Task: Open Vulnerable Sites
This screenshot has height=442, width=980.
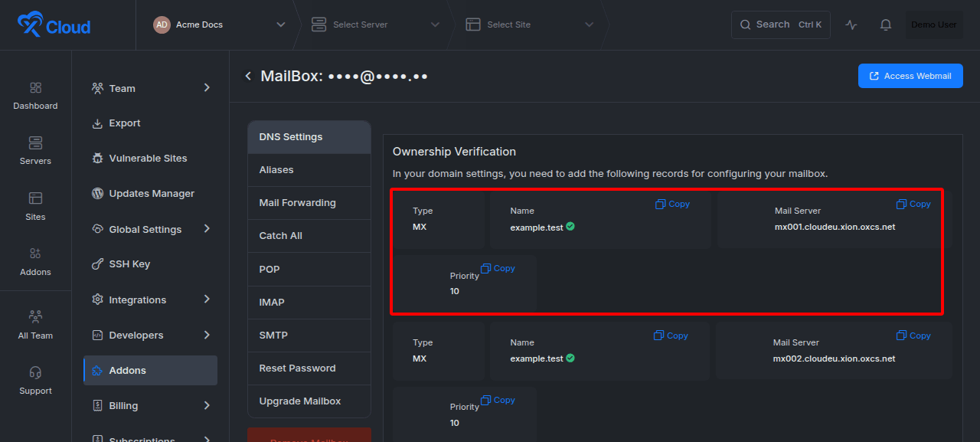Action: [150, 159]
